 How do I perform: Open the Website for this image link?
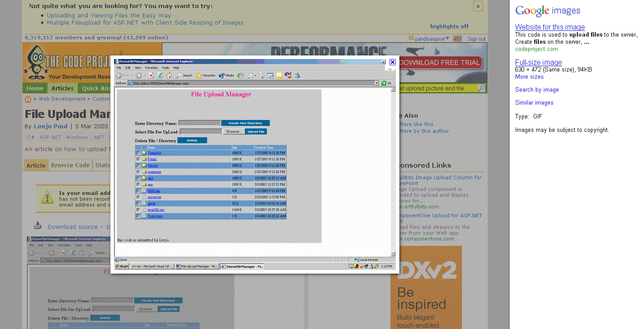click(x=550, y=27)
